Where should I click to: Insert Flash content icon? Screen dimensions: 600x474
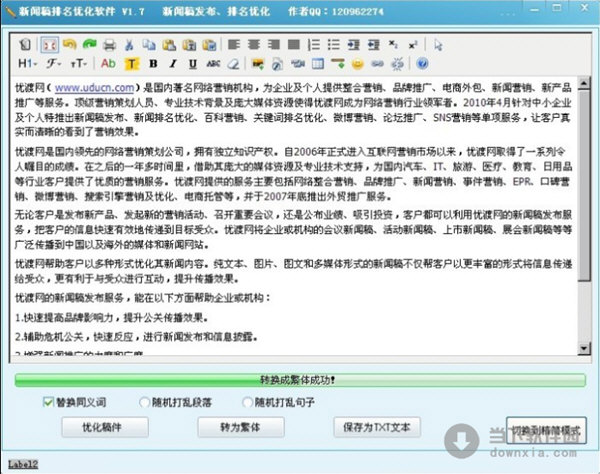(x=277, y=64)
